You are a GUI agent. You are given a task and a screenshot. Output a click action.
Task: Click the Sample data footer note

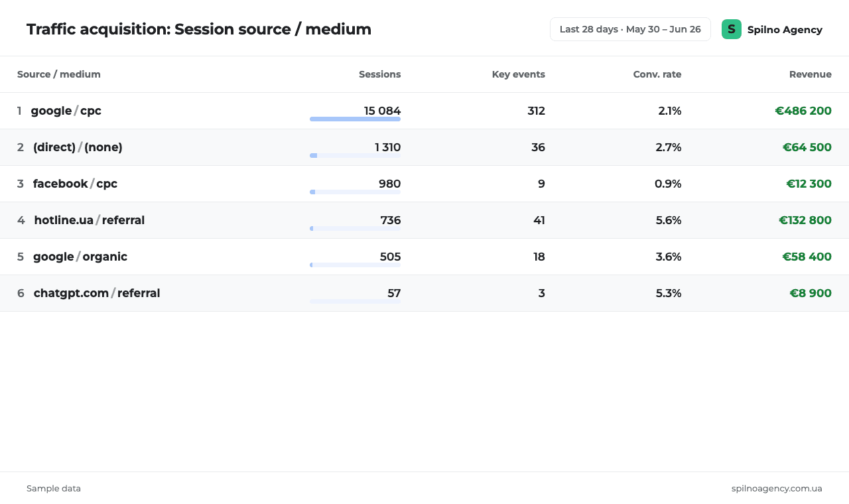coord(54,489)
